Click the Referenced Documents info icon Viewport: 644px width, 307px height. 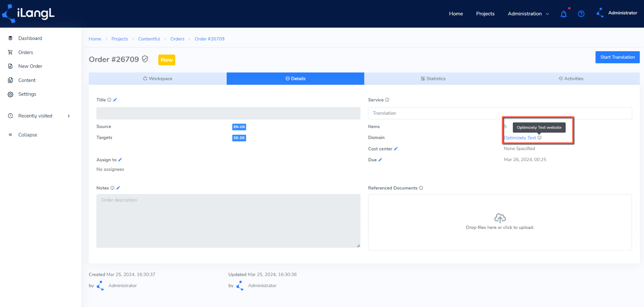click(x=421, y=188)
